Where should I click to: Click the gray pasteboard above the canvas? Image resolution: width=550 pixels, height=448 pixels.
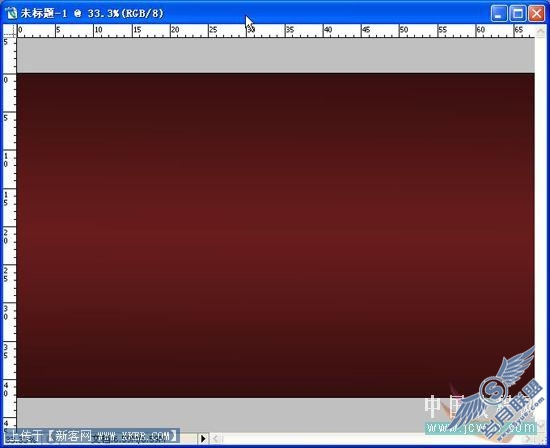click(x=275, y=55)
